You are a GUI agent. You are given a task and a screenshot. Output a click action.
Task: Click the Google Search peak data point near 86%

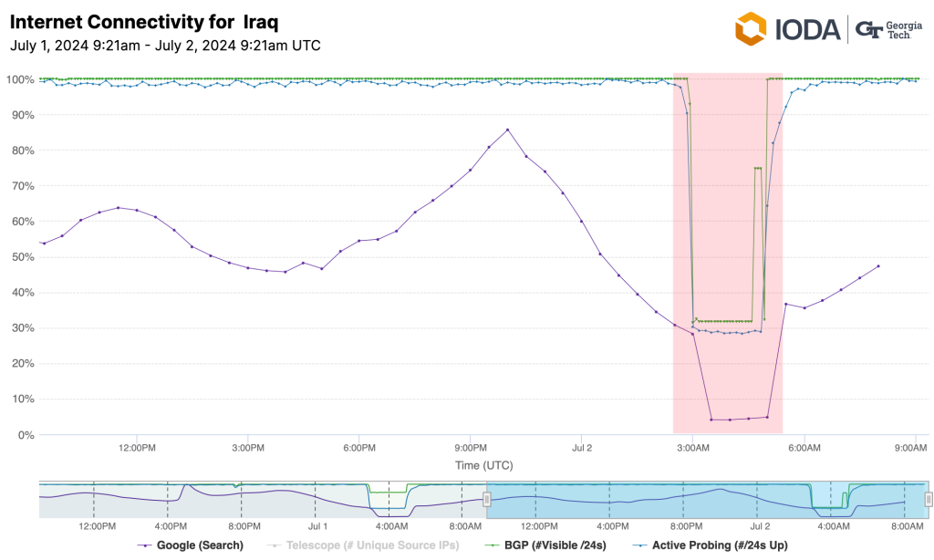[x=508, y=130]
